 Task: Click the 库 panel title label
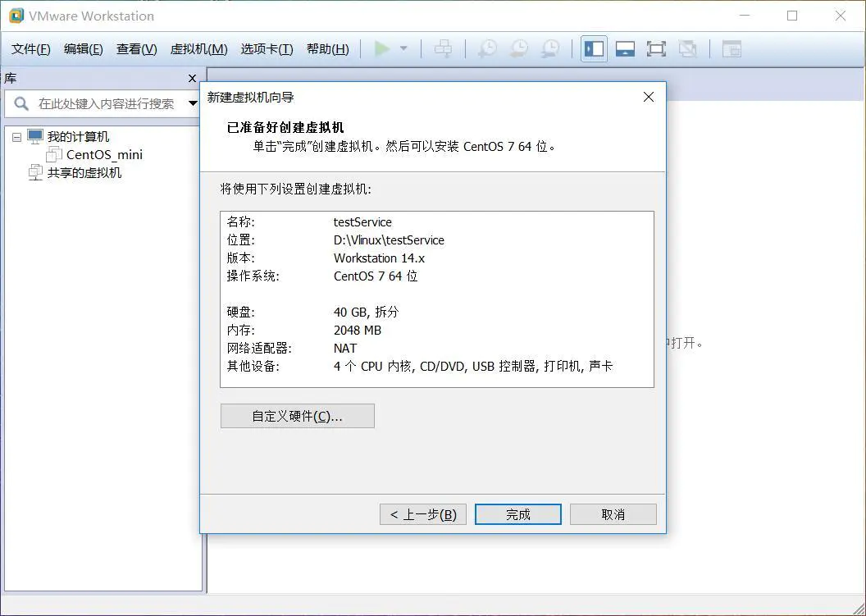[11, 79]
